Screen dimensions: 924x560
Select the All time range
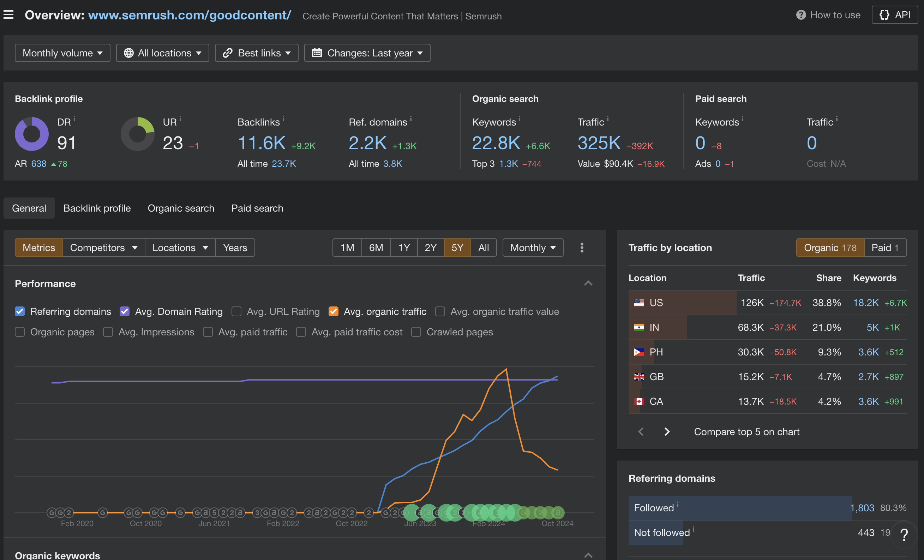coord(484,248)
